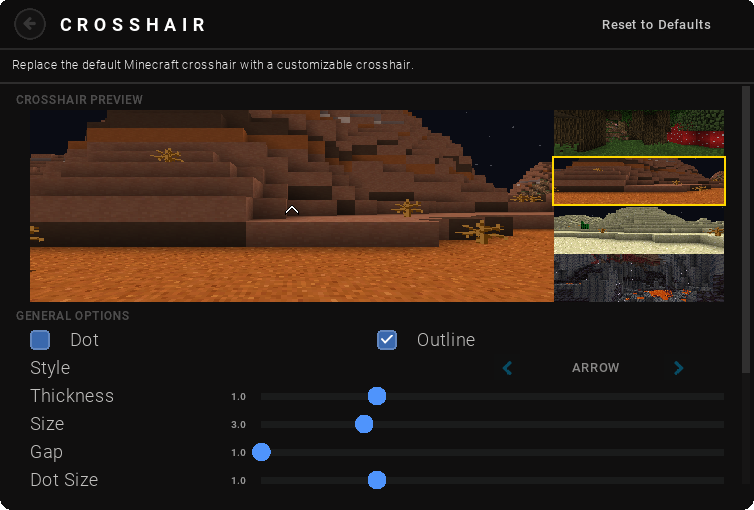Image resolution: width=754 pixels, height=510 pixels.
Task: Uncheck the Outline checkbox
Action: tap(387, 340)
